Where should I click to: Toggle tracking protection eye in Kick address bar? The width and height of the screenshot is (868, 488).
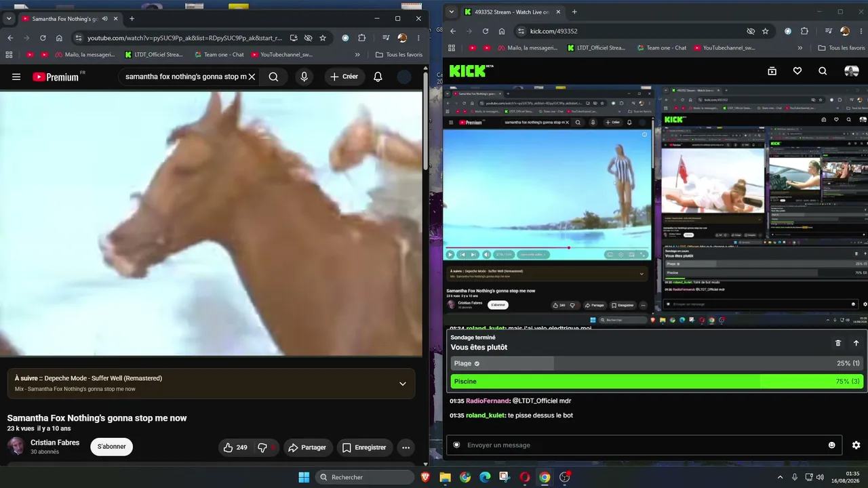pyautogui.click(x=751, y=31)
